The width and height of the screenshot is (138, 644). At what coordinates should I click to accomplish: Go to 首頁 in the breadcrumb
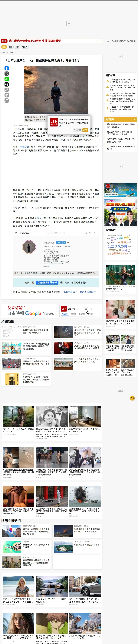tap(3, 53)
